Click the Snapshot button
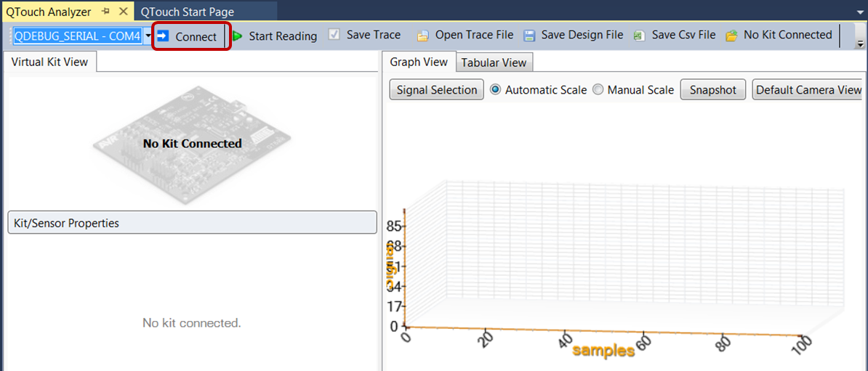Screen dimensions: 868x371 (x=712, y=90)
